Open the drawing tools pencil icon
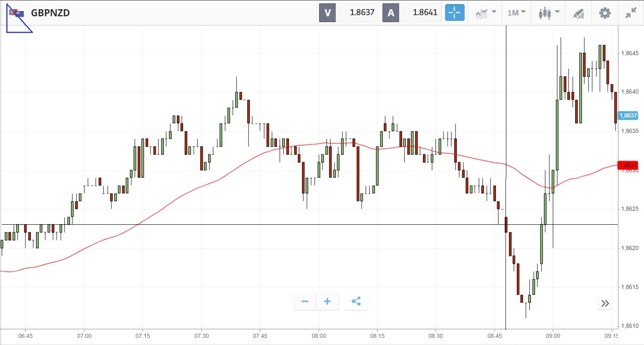644x345 pixels. [578, 13]
